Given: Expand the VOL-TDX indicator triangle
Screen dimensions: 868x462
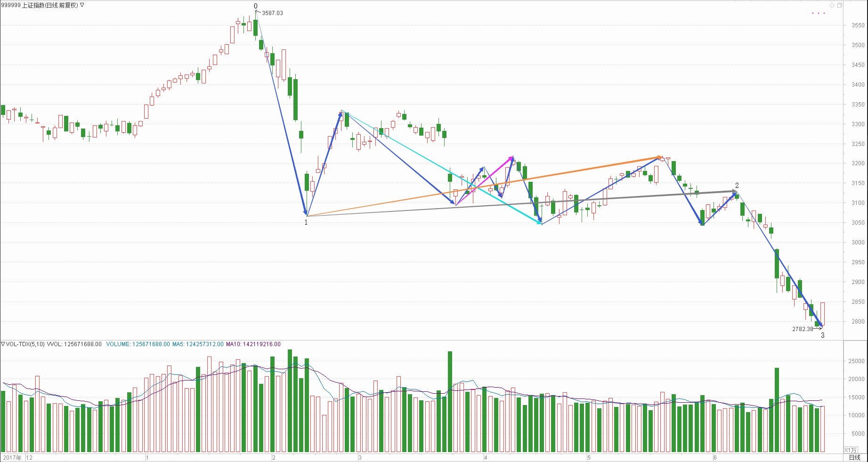Looking at the screenshot, I should pyautogui.click(x=3, y=344).
